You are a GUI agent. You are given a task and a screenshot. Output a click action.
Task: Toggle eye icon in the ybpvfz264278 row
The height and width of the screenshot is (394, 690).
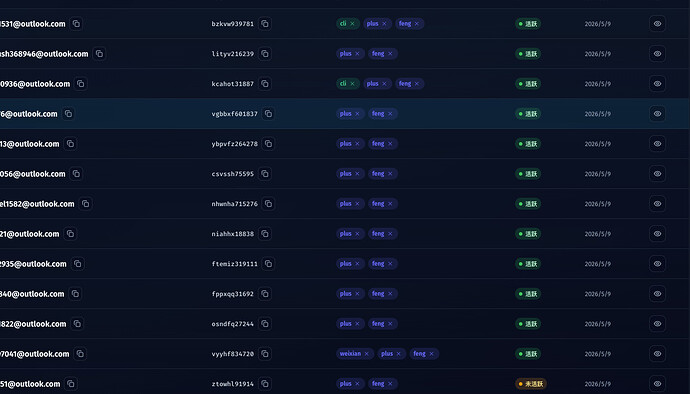657,144
